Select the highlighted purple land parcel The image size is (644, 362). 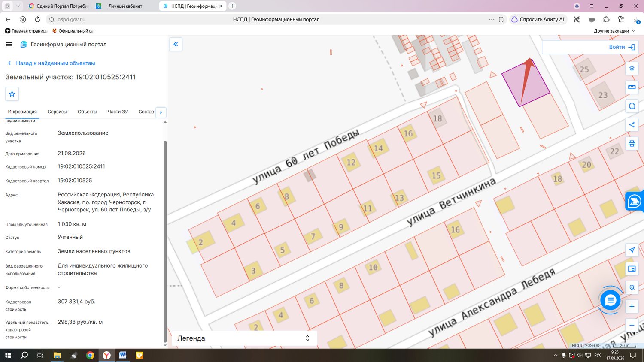click(525, 82)
